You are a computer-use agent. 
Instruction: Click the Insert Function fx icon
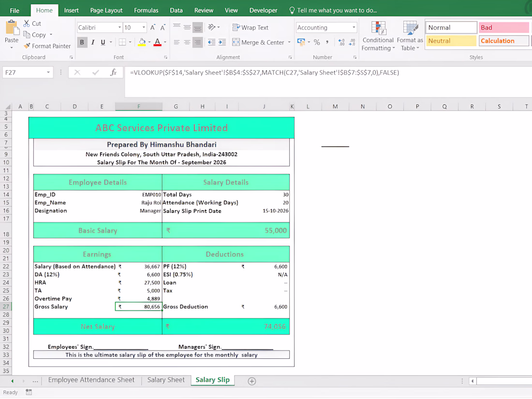113,72
